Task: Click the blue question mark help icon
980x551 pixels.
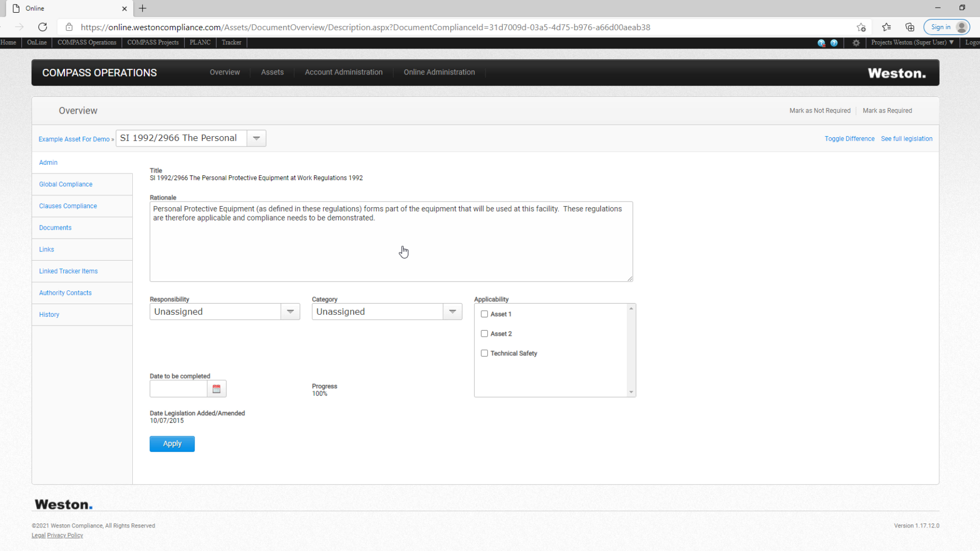Action: pyautogui.click(x=834, y=43)
